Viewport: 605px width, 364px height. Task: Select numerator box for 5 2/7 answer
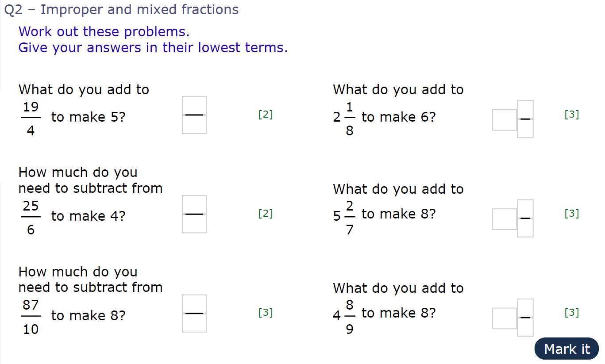[x=525, y=209]
